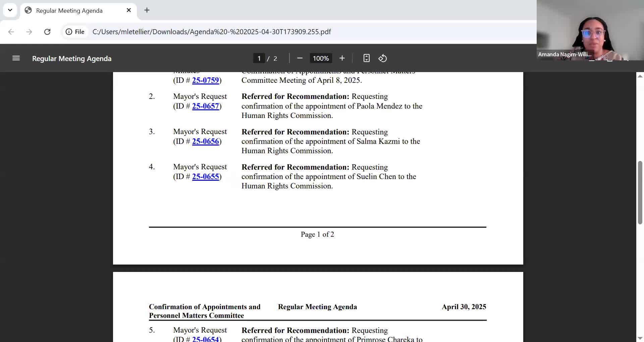Screen dimensions: 644x342
Task: Click 'Salma Kazmi' appointment text
Action: tap(378, 141)
